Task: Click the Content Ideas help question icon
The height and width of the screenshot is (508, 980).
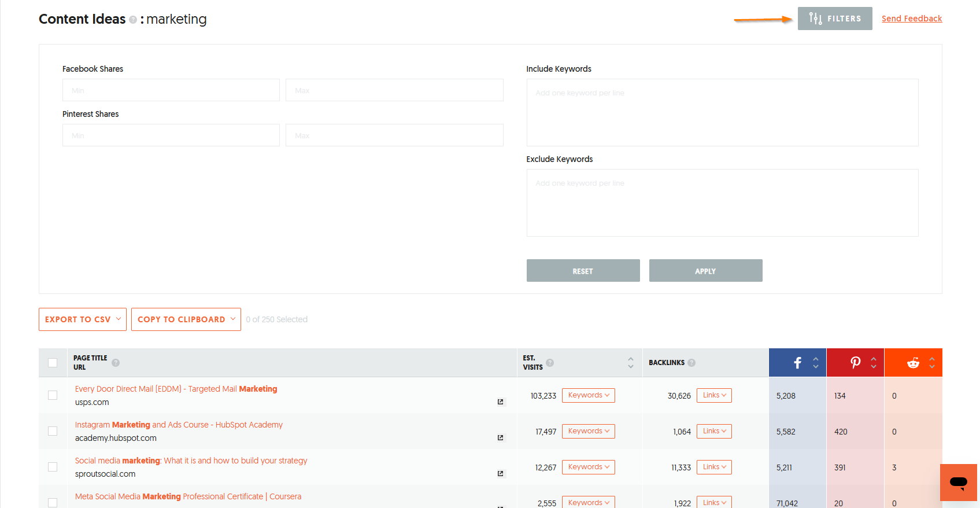Action: [x=133, y=20]
